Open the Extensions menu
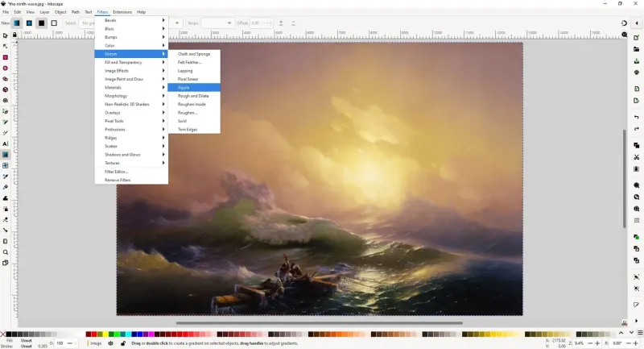 (x=122, y=12)
